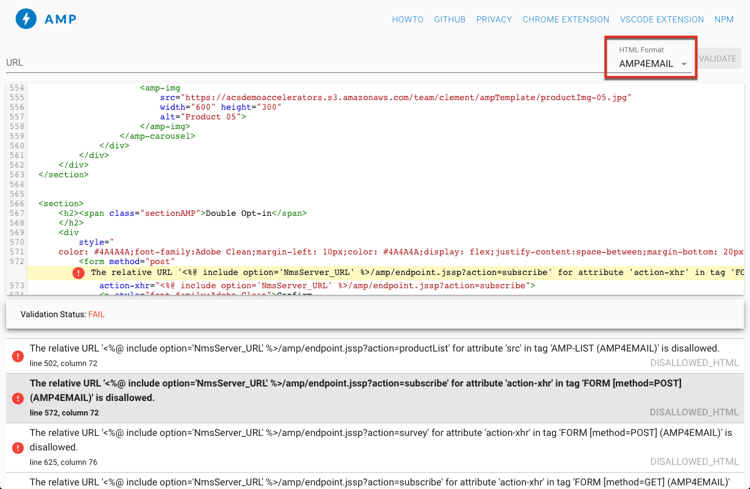This screenshot has width=750, height=489.
Task: Go to the GITHUB link
Action: point(450,20)
